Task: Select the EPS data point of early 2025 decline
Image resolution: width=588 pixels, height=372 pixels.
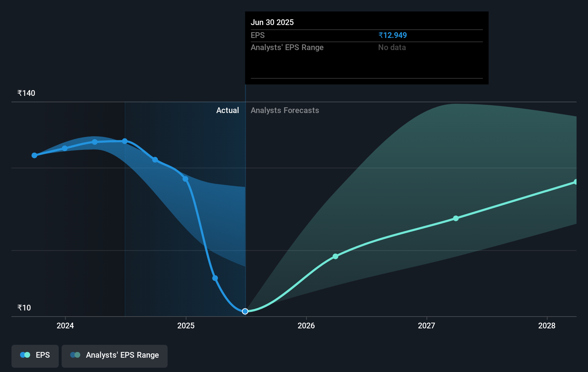Action: pyautogui.click(x=215, y=278)
